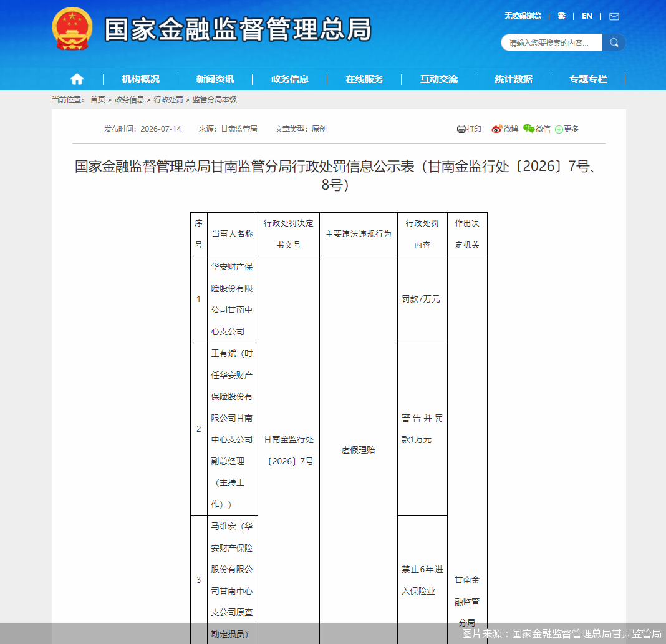Select the publish date 2026-07-14 text
666x644 pixels.
161,129
